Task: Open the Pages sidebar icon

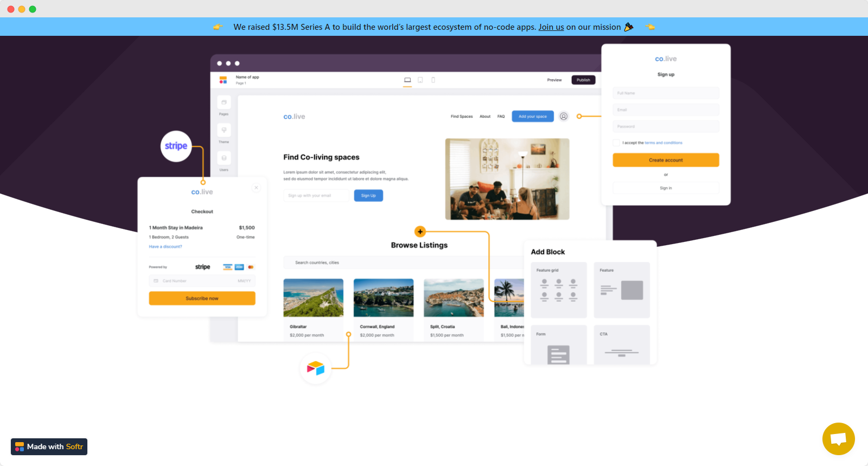Action: coord(224,103)
